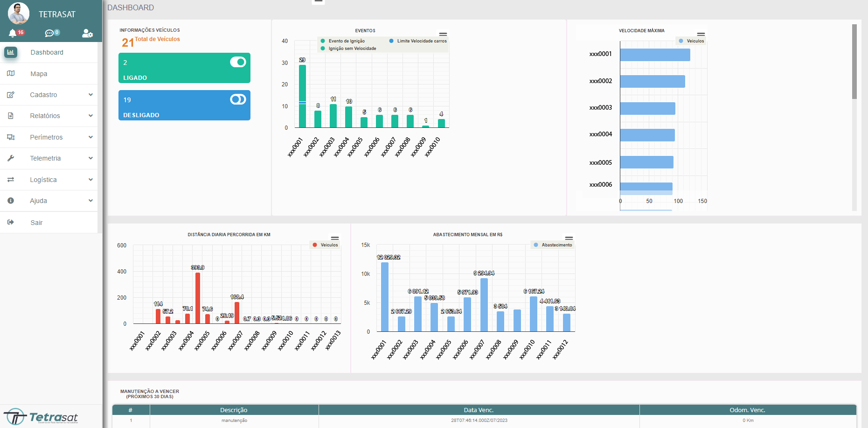Toggle the LIGADO switch on green card
868x428 pixels.
tap(238, 62)
